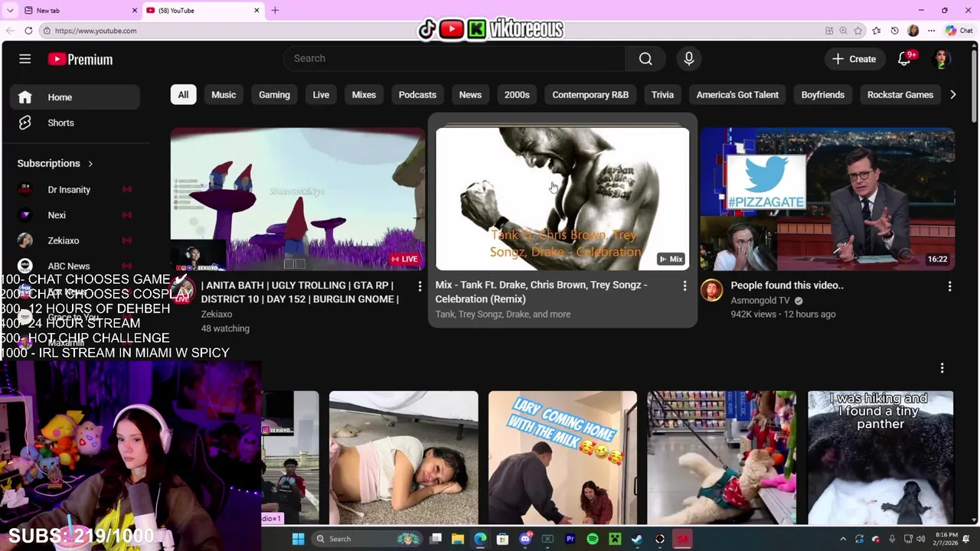Click the address bar URL
Screen dimensions: 980x551
click(x=96, y=31)
